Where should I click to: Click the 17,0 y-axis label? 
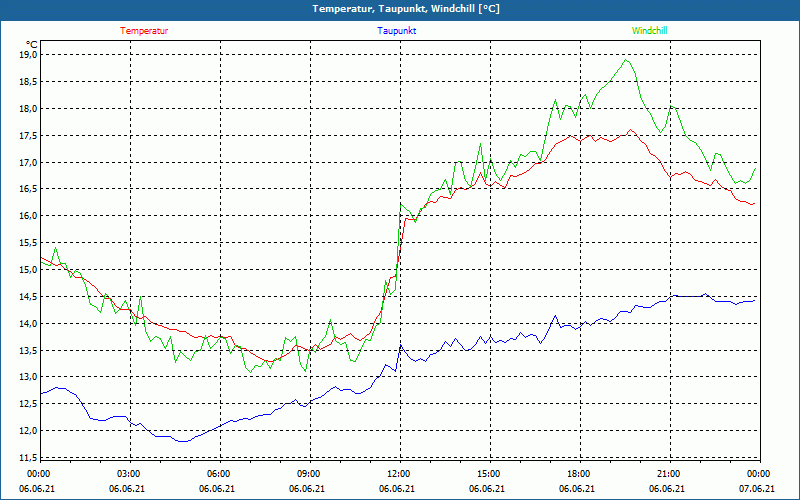(x=29, y=163)
